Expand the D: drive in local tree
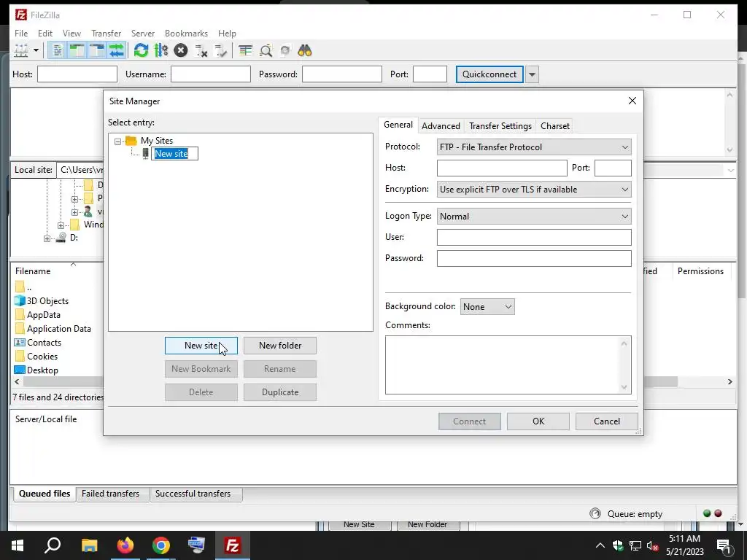Image resolution: width=747 pixels, height=560 pixels. [47, 238]
